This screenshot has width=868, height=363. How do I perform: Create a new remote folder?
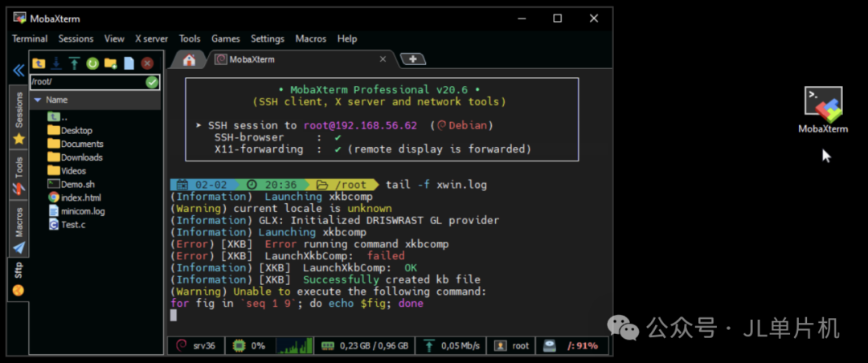point(111,63)
